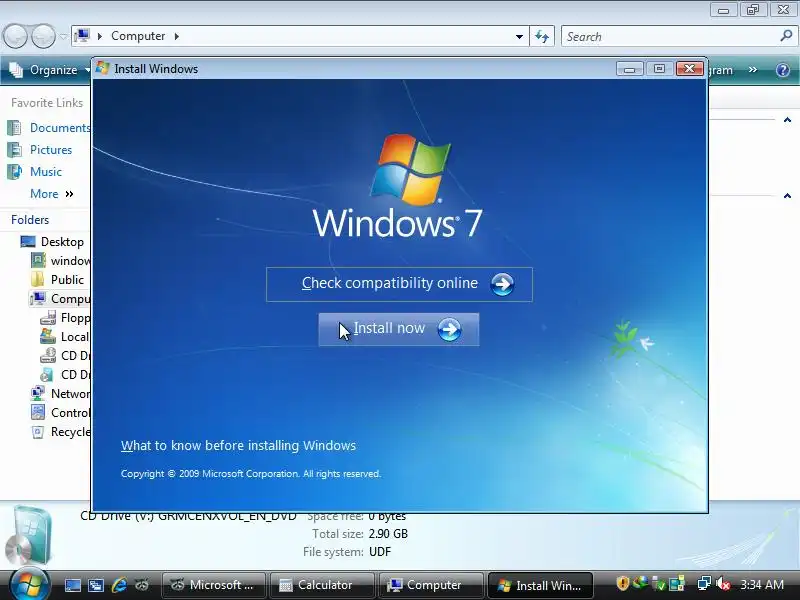Click the arrow icon beside Check compatibility online
The image size is (800, 600).
(502, 284)
